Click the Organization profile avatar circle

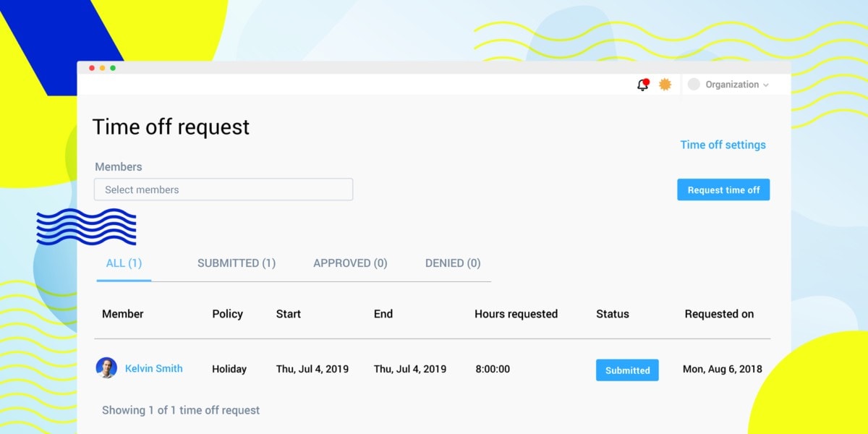point(694,84)
